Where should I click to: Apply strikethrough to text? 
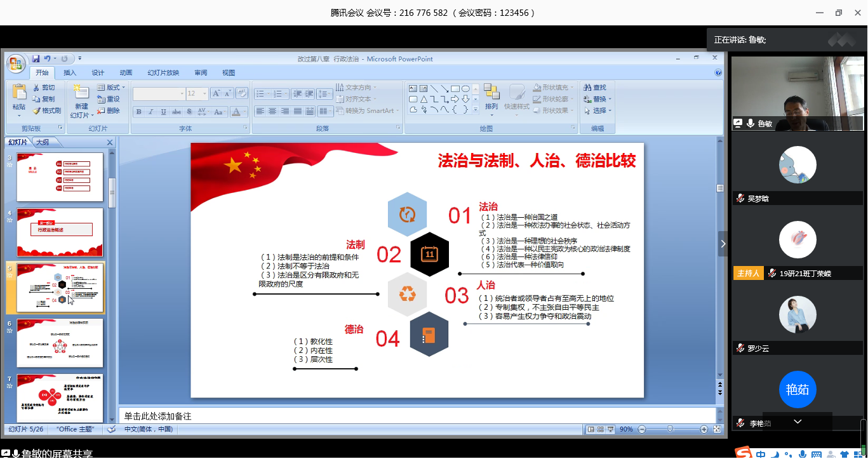click(x=177, y=112)
